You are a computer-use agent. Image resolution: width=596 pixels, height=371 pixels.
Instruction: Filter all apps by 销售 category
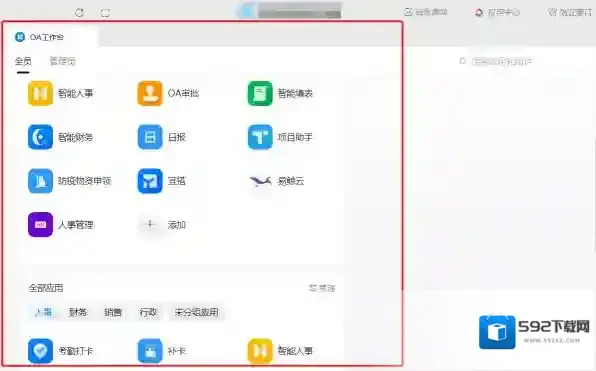tap(113, 312)
